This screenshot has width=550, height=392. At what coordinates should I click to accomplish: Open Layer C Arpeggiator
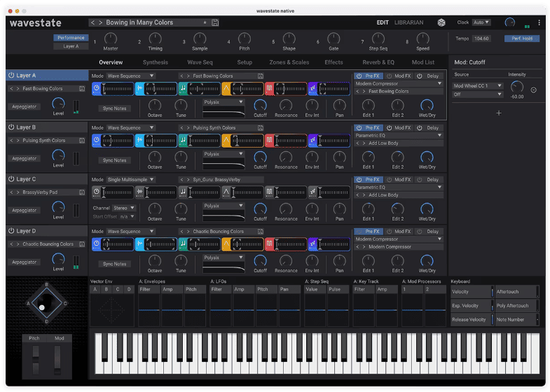(25, 211)
